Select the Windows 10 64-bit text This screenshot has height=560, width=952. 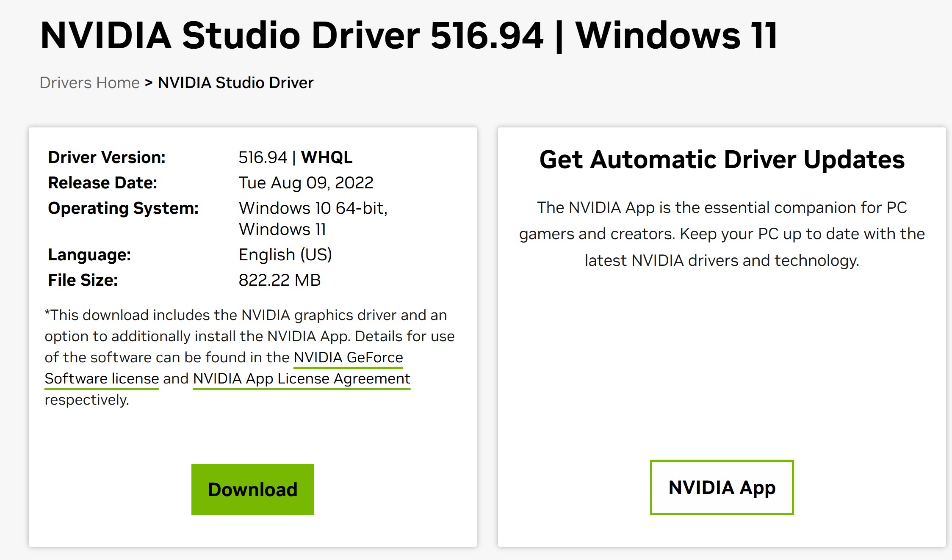point(313,208)
